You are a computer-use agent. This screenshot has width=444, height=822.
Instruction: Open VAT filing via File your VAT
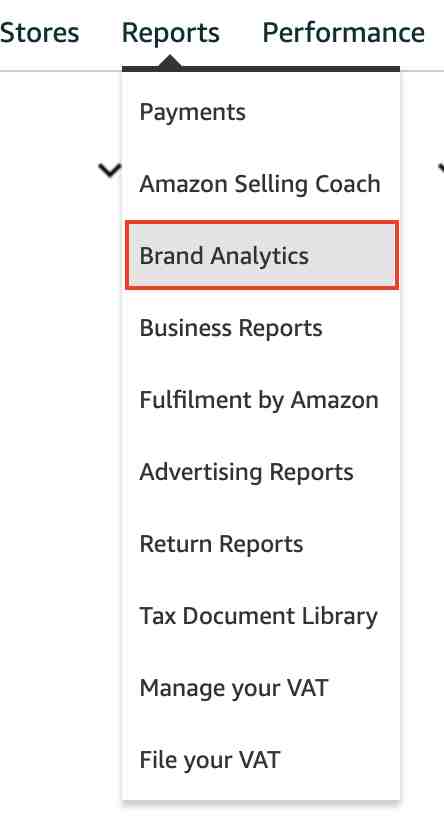tap(210, 760)
